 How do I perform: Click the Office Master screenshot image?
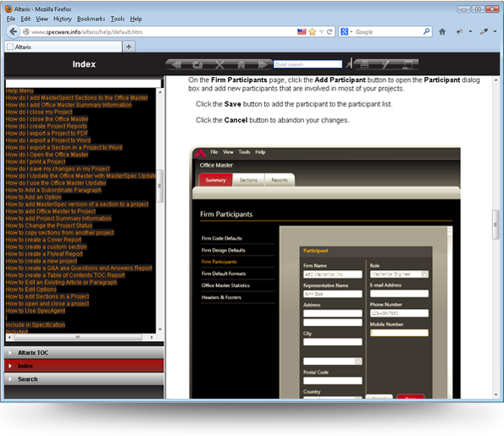[325, 273]
